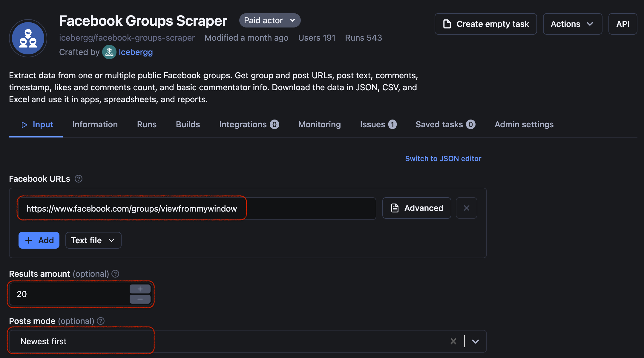Screen dimensions: 644x358
Task: Expand the Posts mode dropdown chevron
Action: (476, 341)
